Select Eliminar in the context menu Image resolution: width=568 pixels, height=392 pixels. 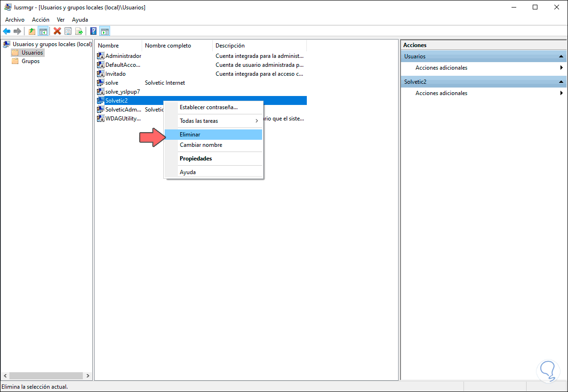click(x=213, y=135)
